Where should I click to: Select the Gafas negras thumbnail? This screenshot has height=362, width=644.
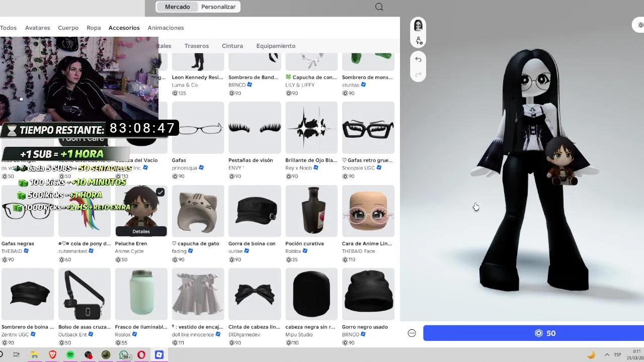click(x=28, y=211)
